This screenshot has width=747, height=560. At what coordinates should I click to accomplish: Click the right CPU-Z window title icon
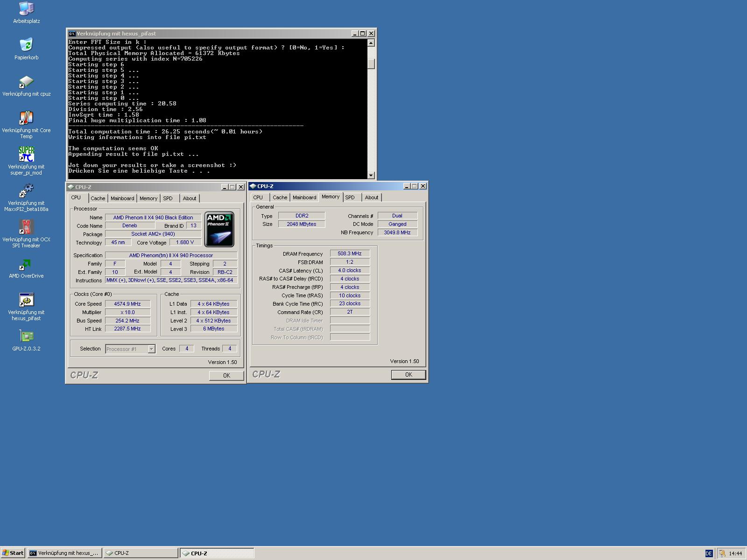coord(253,186)
